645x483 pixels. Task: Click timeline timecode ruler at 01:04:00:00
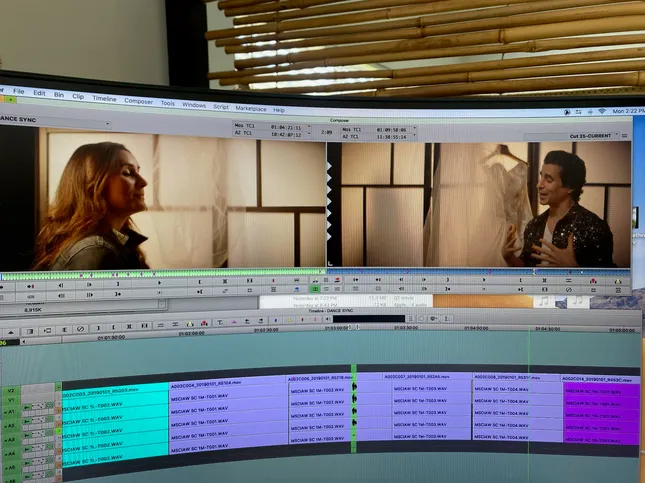[x=476, y=328]
